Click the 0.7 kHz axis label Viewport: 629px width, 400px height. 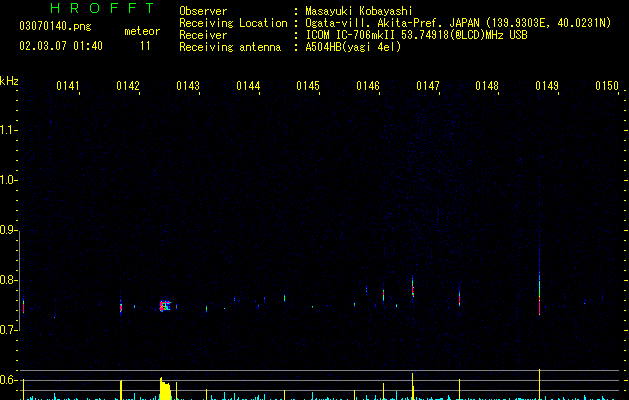pos(7,330)
